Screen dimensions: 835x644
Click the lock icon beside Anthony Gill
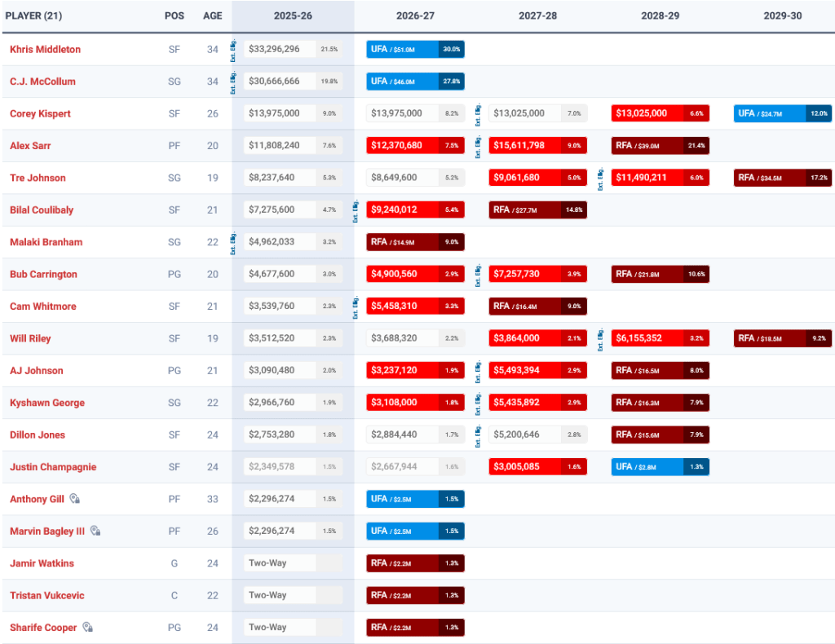click(x=74, y=499)
